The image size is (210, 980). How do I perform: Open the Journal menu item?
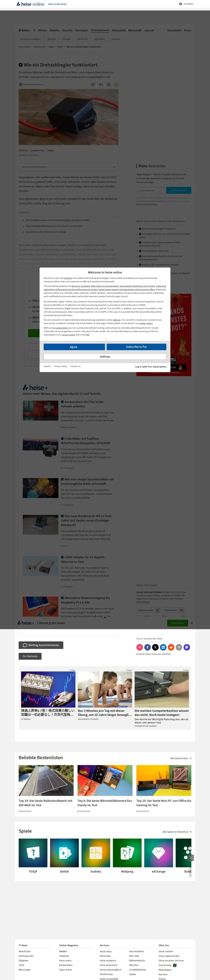coord(149,30)
